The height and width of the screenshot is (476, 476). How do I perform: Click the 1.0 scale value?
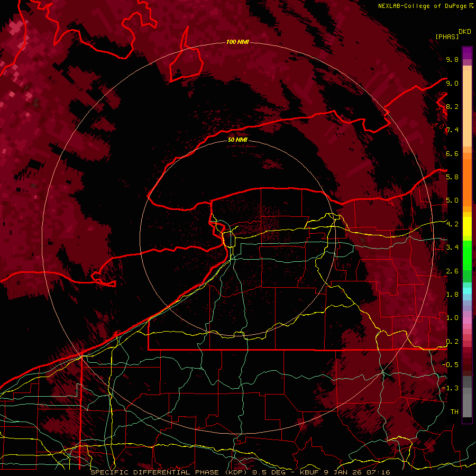click(x=452, y=318)
